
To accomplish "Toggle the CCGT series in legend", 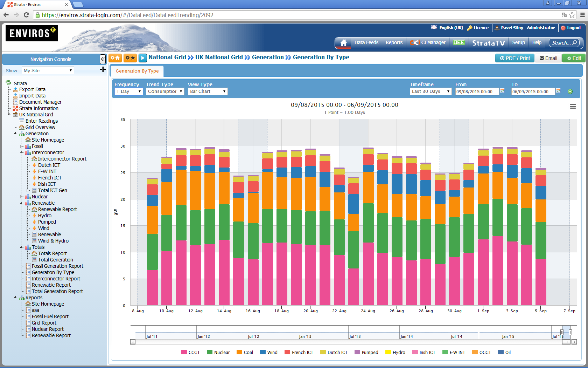I will [x=191, y=353].
